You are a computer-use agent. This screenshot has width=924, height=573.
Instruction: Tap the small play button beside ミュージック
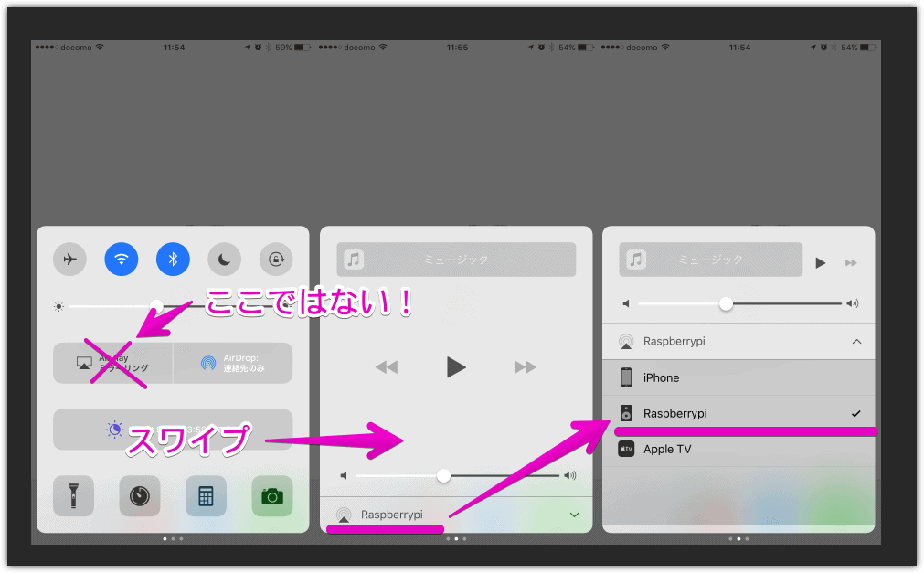click(x=821, y=263)
